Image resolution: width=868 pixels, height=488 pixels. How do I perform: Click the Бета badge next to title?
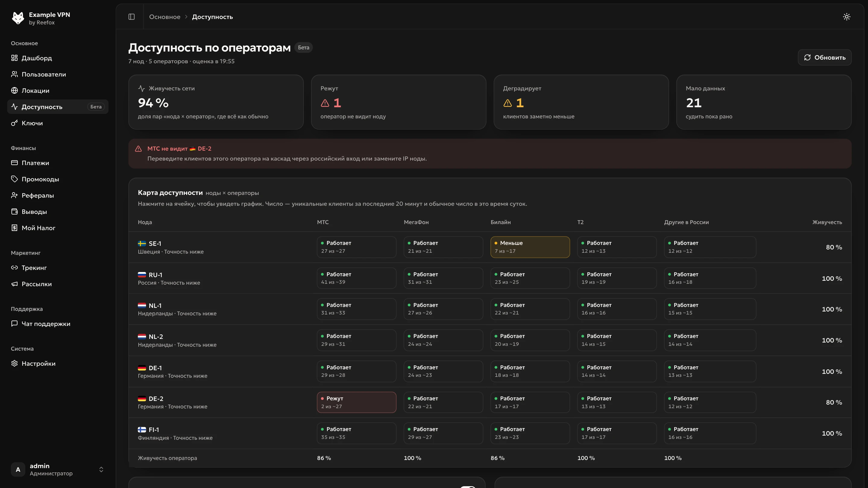303,48
